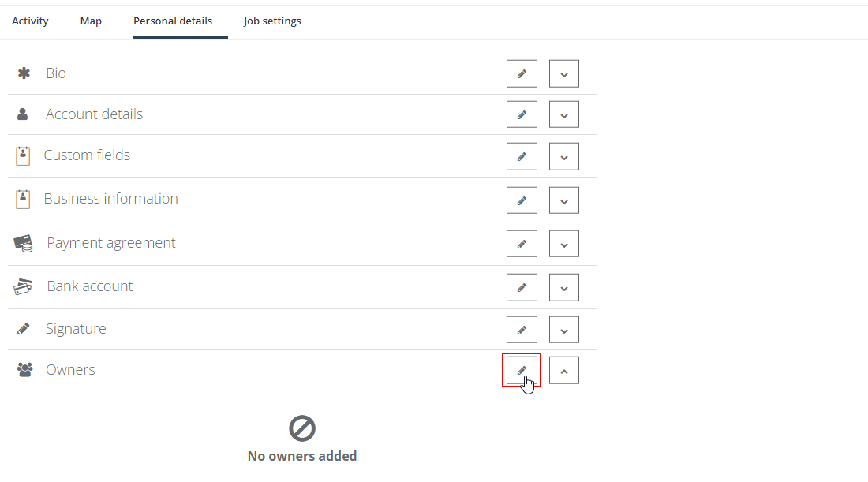Go to the Job settings tab

pyautogui.click(x=272, y=21)
